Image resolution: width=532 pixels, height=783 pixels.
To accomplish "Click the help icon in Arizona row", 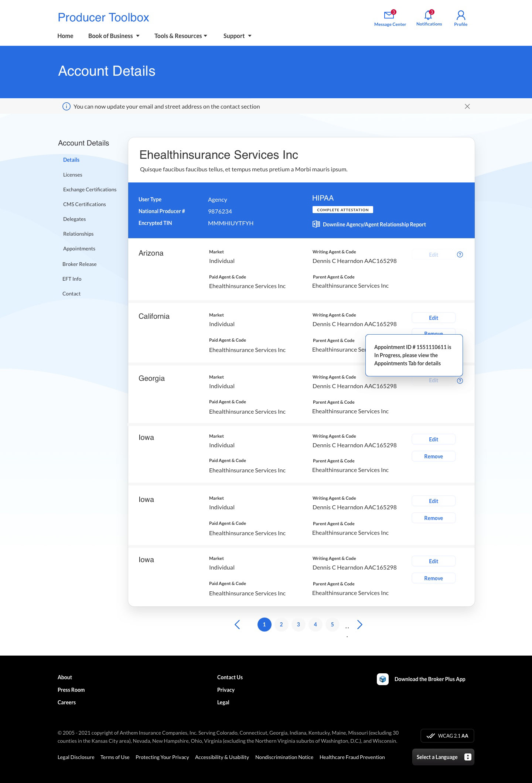I will pos(460,254).
